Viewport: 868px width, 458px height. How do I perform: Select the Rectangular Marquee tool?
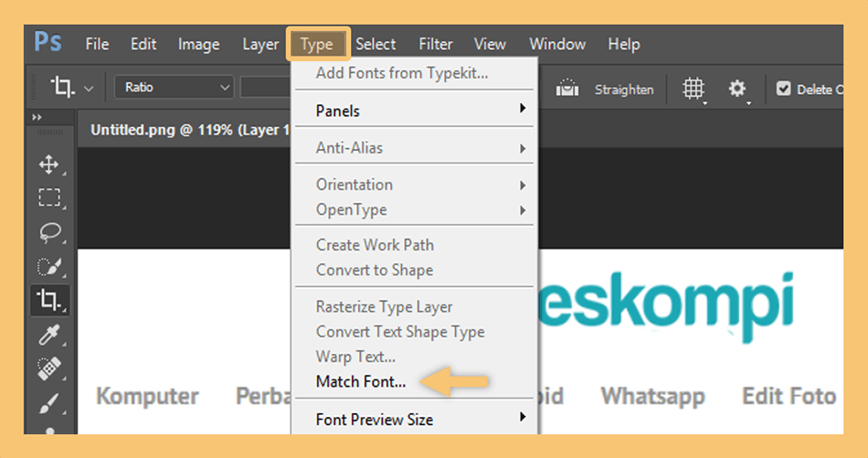pyautogui.click(x=49, y=197)
